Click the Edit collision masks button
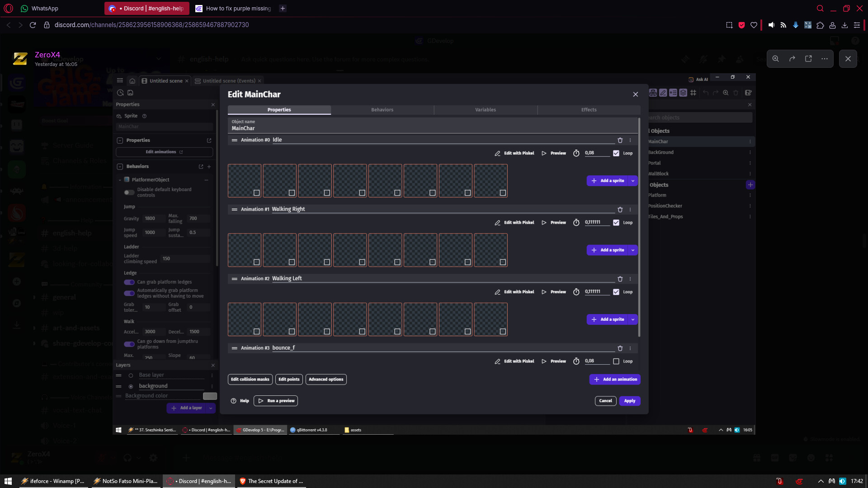The image size is (868, 488). click(x=250, y=380)
